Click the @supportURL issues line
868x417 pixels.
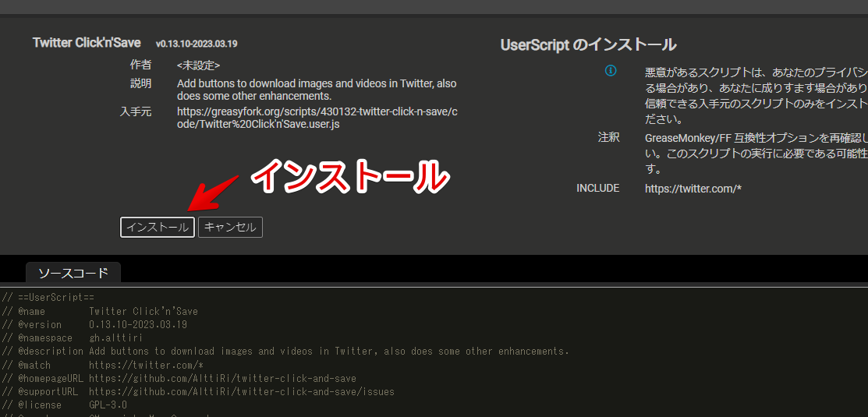(x=198, y=391)
